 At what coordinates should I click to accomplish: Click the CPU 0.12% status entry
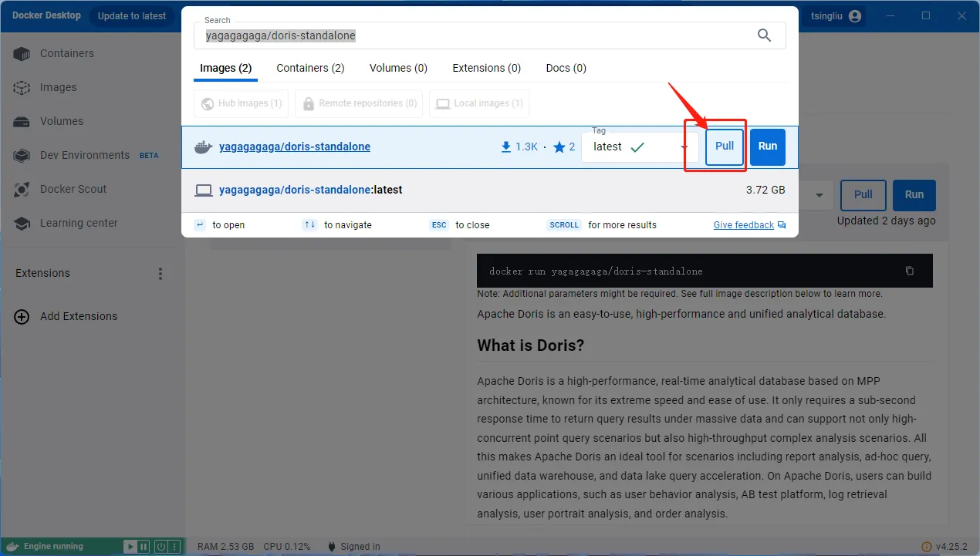pyautogui.click(x=287, y=547)
